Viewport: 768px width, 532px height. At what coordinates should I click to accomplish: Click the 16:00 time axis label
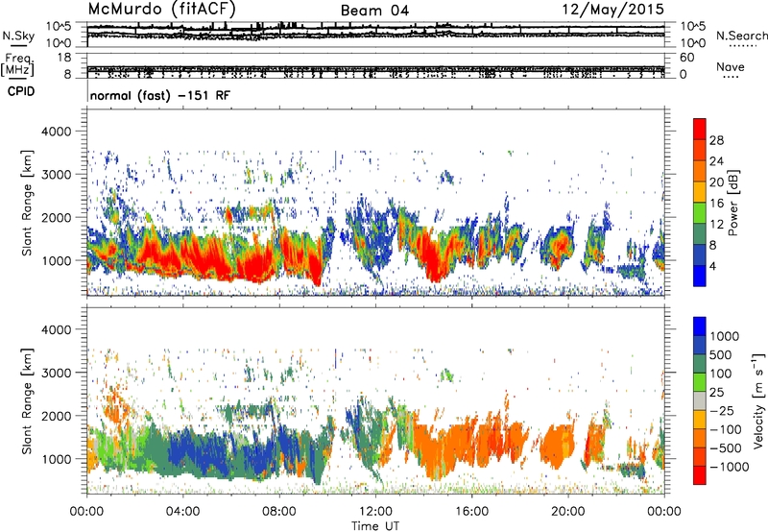(x=471, y=512)
